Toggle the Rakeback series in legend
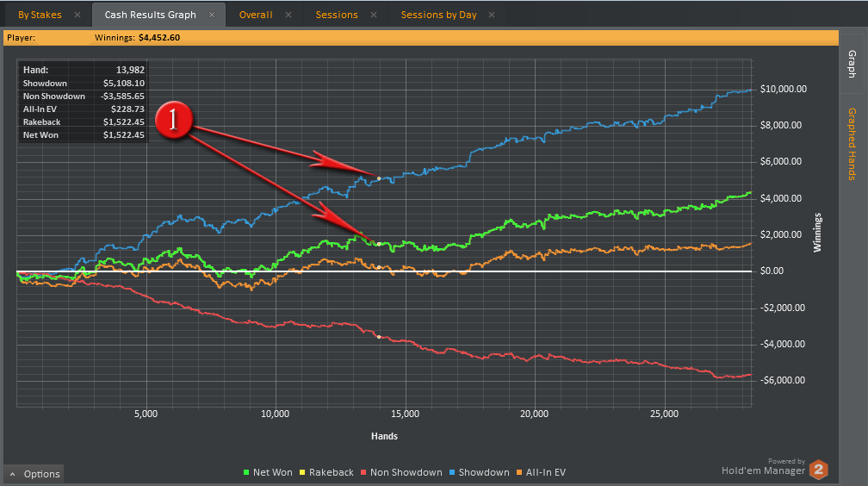The height and width of the screenshot is (486, 868). pyautogui.click(x=325, y=472)
